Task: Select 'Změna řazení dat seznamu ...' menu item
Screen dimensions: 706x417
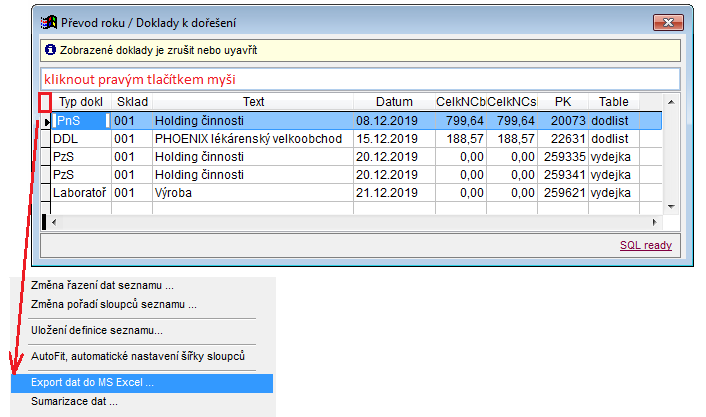Action: (102, 286)
